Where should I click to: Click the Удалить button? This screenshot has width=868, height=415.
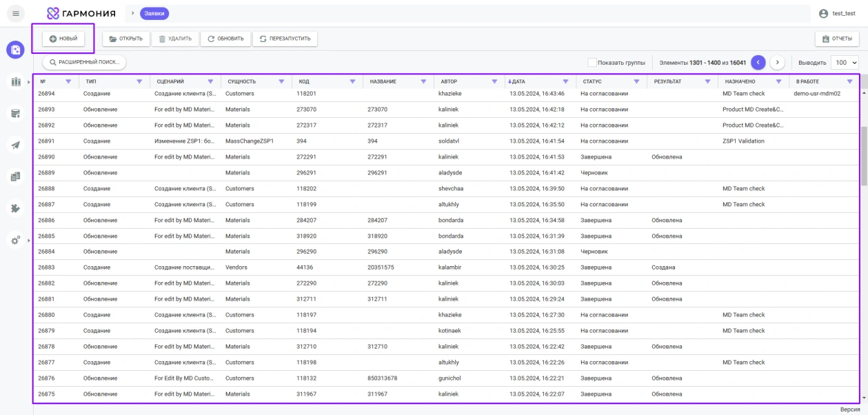coord(174,39)
